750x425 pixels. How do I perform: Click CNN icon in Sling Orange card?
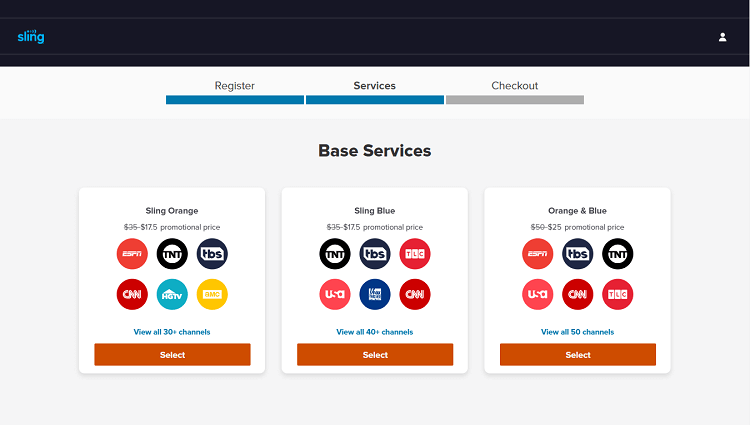point(132,294)
